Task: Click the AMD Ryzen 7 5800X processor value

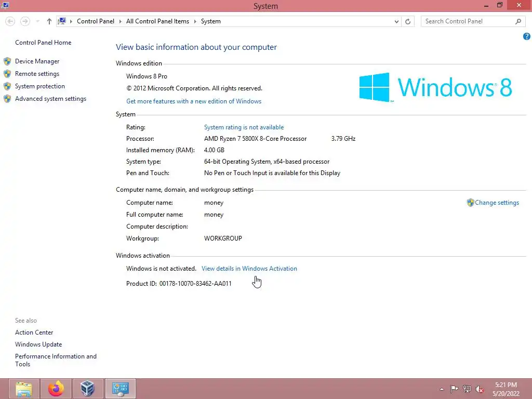Action: 255,139
